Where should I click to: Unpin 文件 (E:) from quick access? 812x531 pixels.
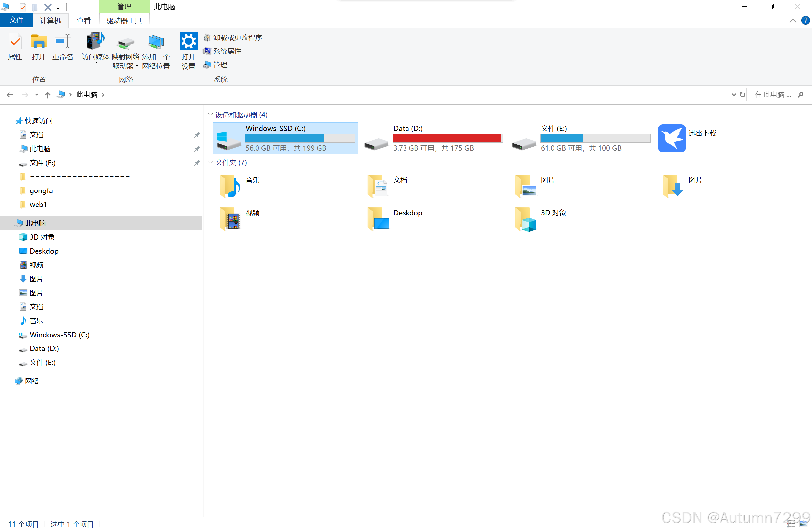pos(197,163)
